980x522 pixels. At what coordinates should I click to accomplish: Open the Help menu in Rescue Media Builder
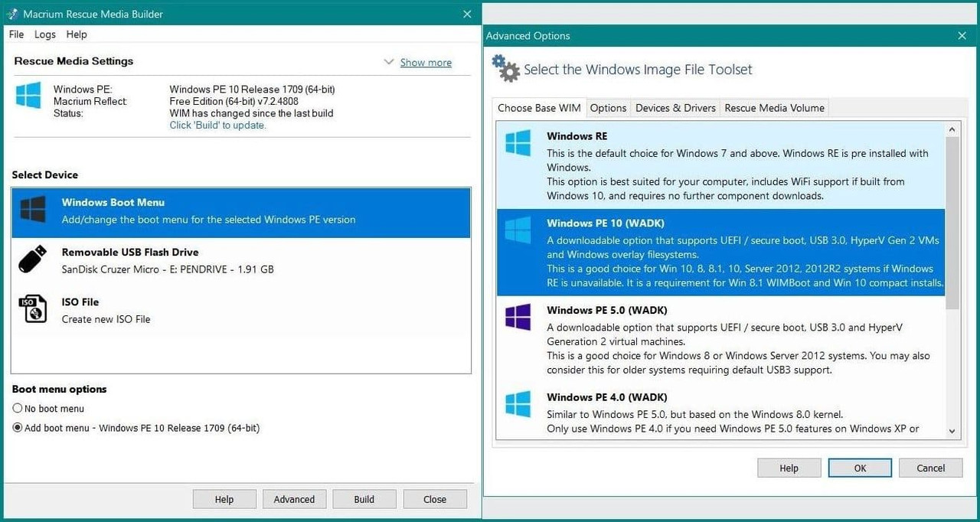click(77, 34)
